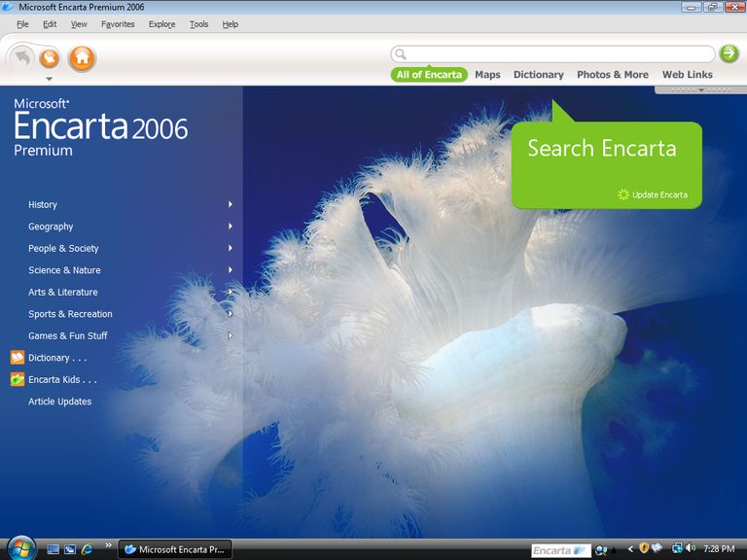Expand the Science & Nature arrow
The height and width of the screenshot is (560, 747).
pyautogui.click(x=231, y=270)
